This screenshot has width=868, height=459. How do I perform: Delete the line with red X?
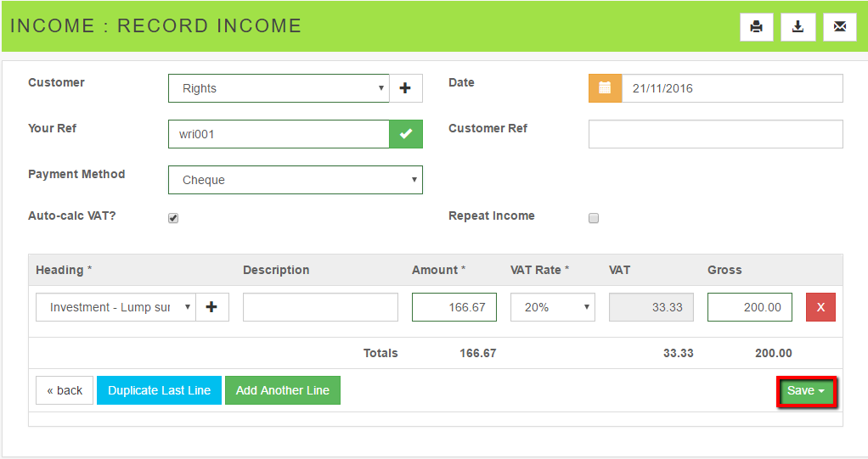[820, 307]
